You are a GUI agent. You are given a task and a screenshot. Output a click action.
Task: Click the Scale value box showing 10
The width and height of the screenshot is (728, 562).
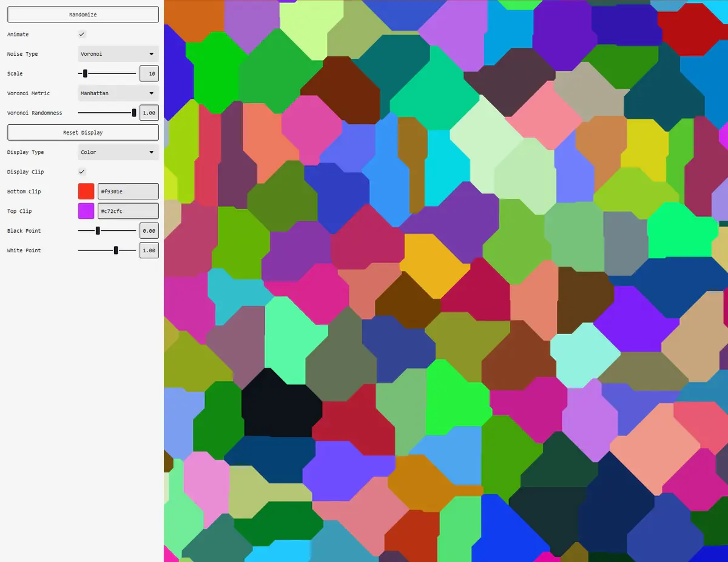click(149, 73)
